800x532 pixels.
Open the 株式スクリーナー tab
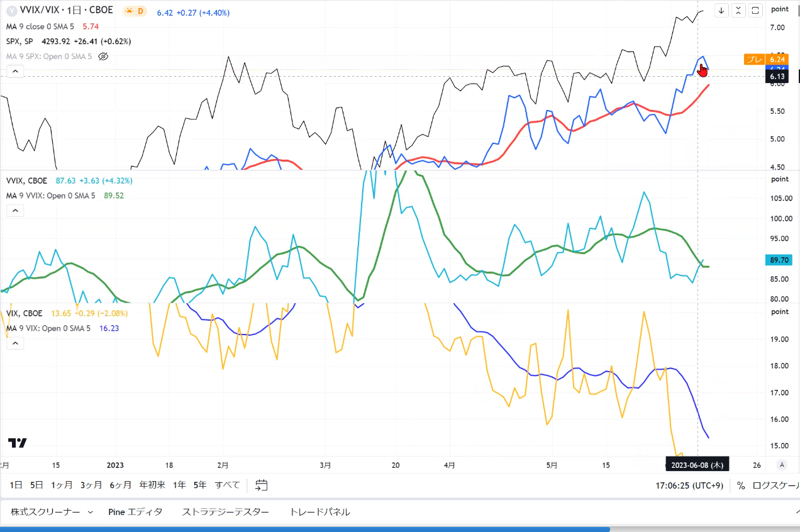(45, 512)
